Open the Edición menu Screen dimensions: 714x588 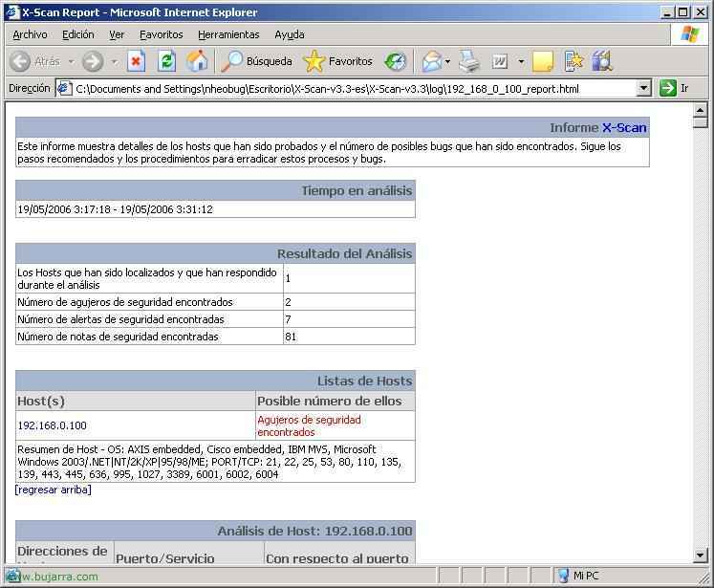pos(78,34)
